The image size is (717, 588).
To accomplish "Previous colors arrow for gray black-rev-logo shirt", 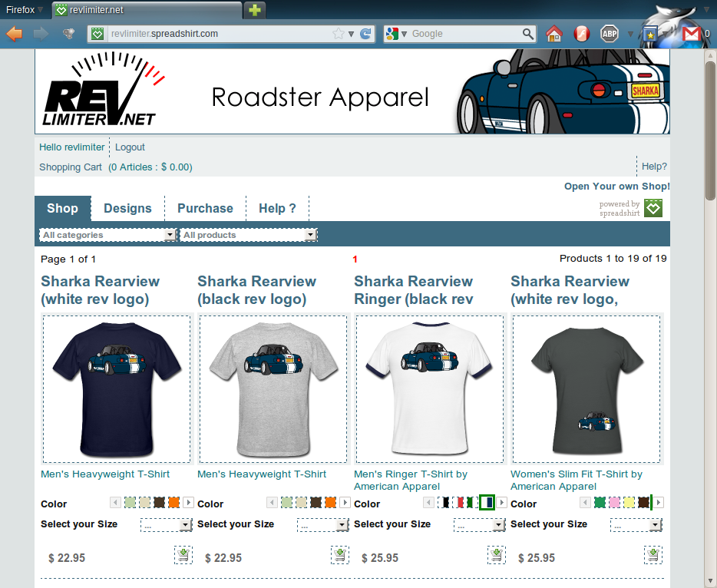I will click(x=272, y=503).
